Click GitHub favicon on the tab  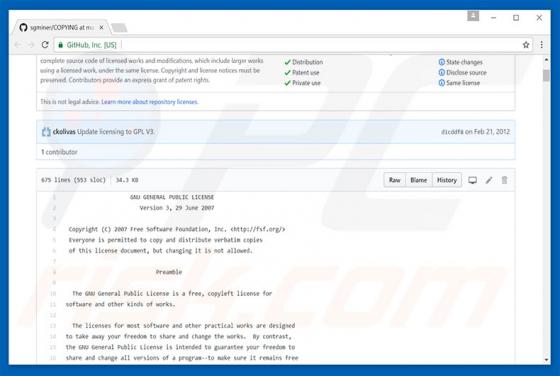24,27
